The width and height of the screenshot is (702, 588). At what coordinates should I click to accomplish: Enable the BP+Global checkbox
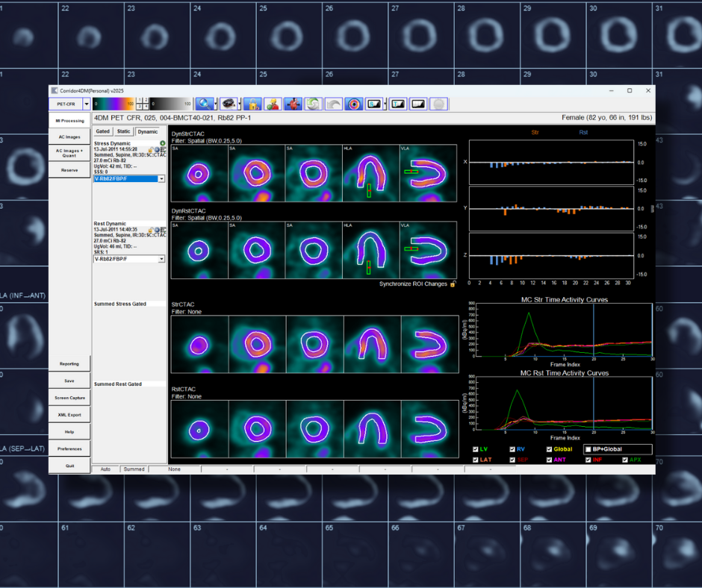[x=588, y=449]
